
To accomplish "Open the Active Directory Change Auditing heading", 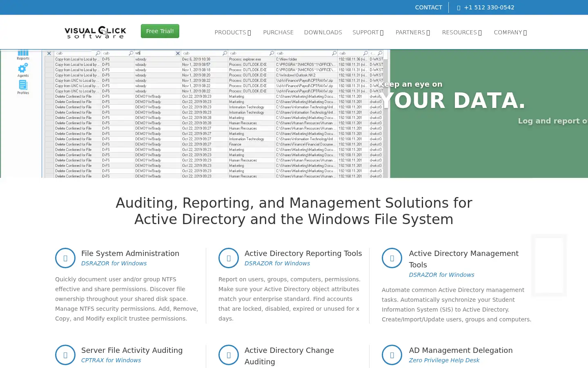I will tap(289, 356).
